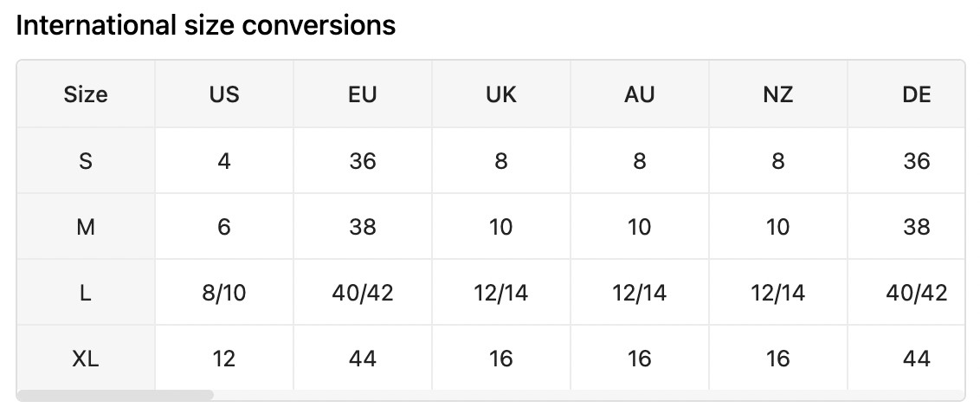Screen dimensions: 980x414
Task: Click the EU column header
Action: coord(363,94)
